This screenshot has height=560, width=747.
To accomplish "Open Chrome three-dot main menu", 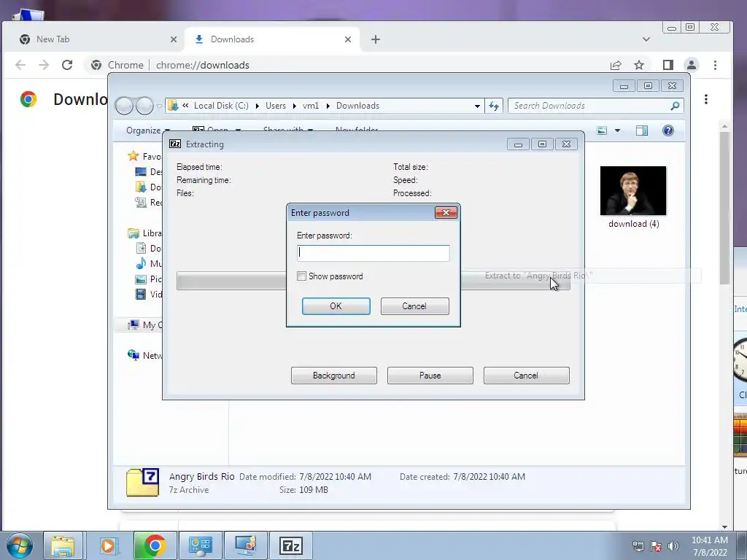I will (x=715, y=65).
